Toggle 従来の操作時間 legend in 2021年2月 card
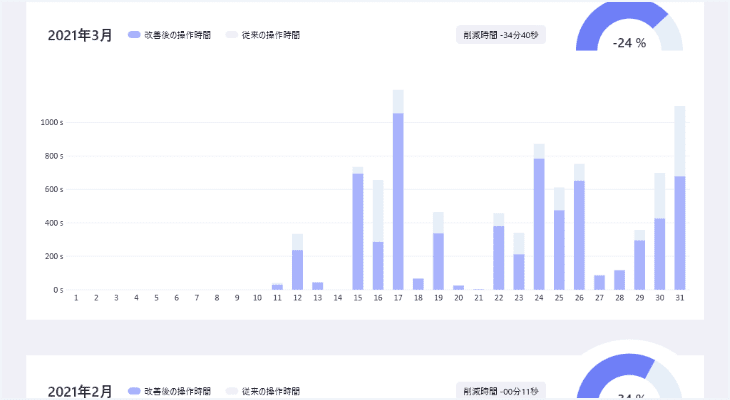Image resolution: width=730 pixels, height=400 pixels. [x=263, y=391]
